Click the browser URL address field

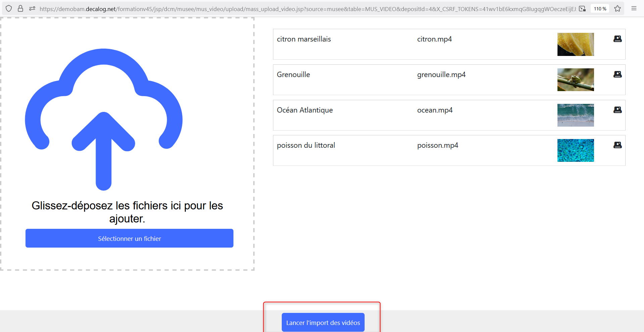(x=308, y=9)
